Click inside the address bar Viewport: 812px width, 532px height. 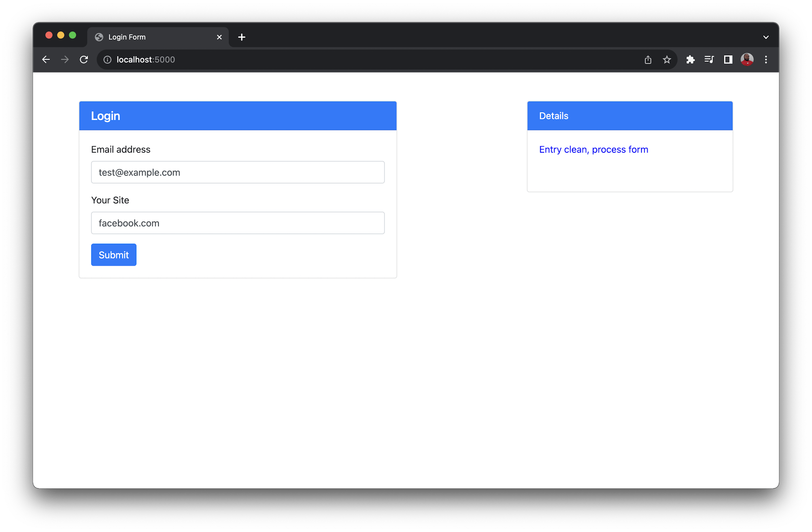pyautogui.click(x=284, y=59)
